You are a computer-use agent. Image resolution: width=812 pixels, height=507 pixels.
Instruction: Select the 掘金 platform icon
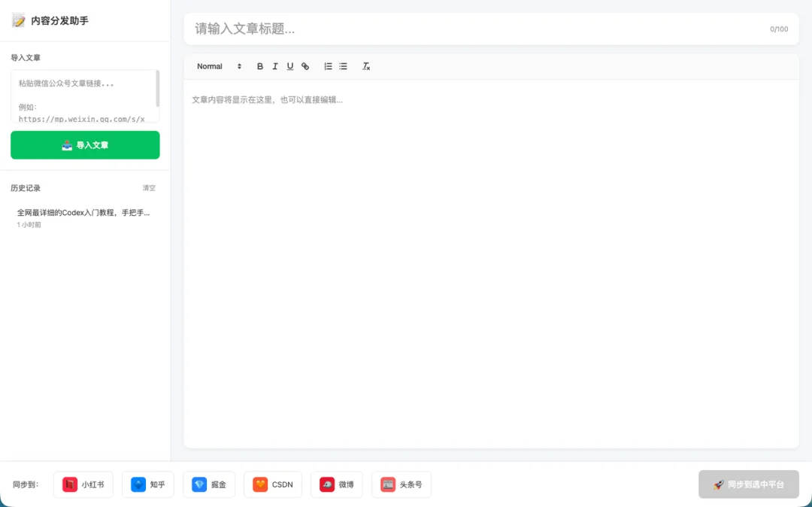[x=208, y=484]
